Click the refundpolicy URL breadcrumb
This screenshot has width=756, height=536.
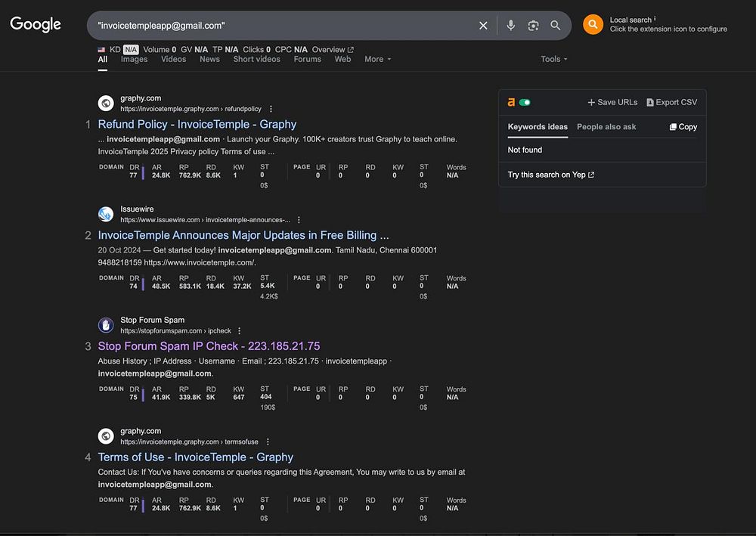[191, 109]
